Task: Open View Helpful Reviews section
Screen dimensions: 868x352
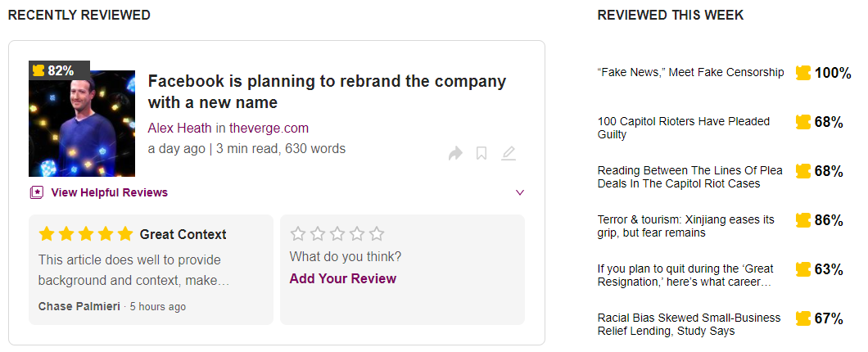Action: coord(109,192)
